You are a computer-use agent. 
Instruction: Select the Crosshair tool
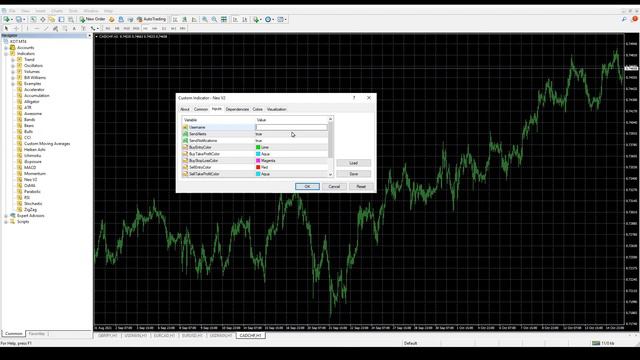click(x=16, y=29)
